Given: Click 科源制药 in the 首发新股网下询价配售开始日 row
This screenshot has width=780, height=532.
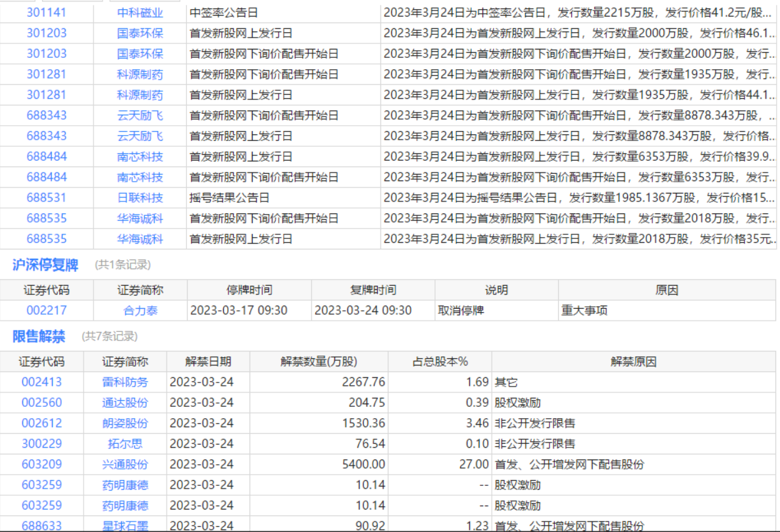Looking at the screenshot, I should (140, 74).
